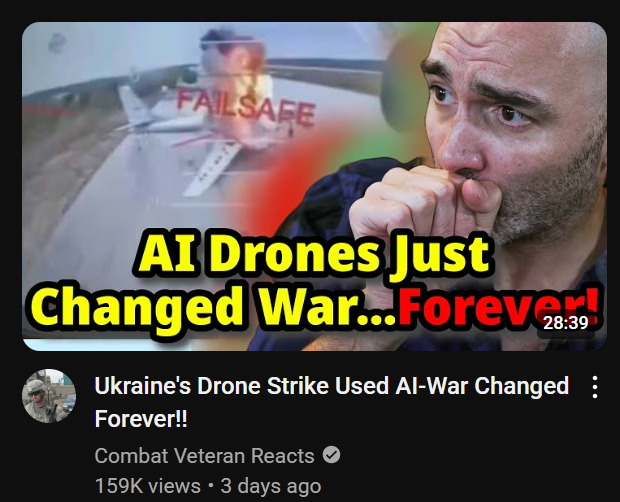Click the word Forever!! in the video title
Viewport: 620px width, 502px height.
(141, 419)
